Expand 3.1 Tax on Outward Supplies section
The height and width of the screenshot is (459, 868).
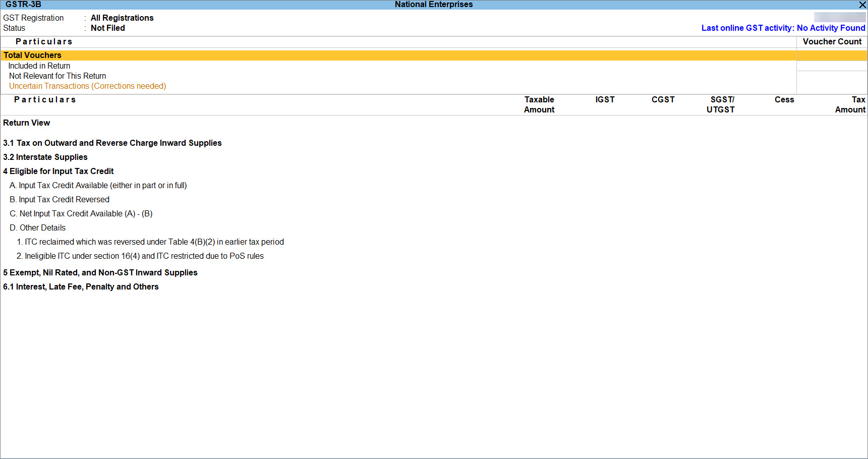point(112,143)
